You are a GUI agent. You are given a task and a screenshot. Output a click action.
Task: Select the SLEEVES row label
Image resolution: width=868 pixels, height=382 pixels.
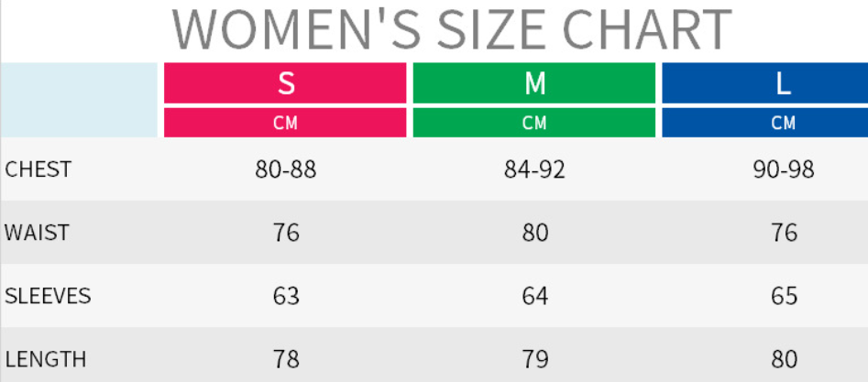pyautogui.click(x=48, y=296)
